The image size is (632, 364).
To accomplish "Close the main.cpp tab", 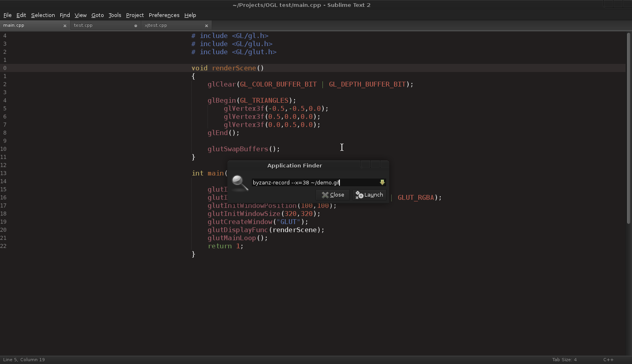I will point(65,25).
